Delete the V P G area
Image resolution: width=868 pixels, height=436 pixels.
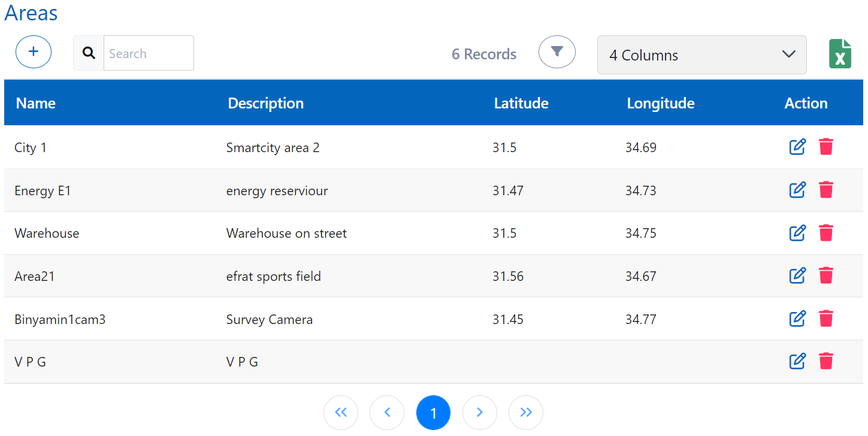pyautogui.click(x=826, y=361)
